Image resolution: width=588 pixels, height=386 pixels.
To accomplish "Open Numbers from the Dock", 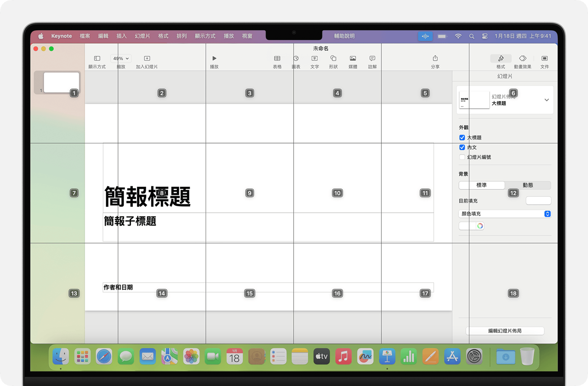I will (x=409, y=357).
